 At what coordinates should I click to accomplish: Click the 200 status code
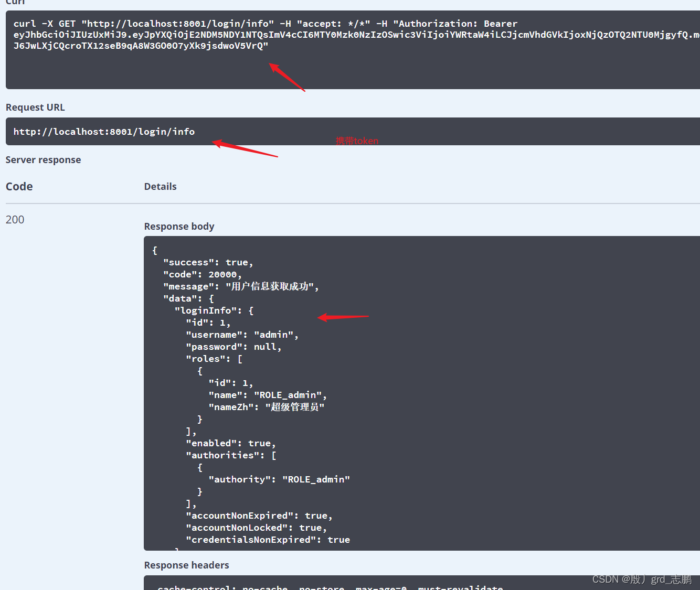(x=15, y=220)
